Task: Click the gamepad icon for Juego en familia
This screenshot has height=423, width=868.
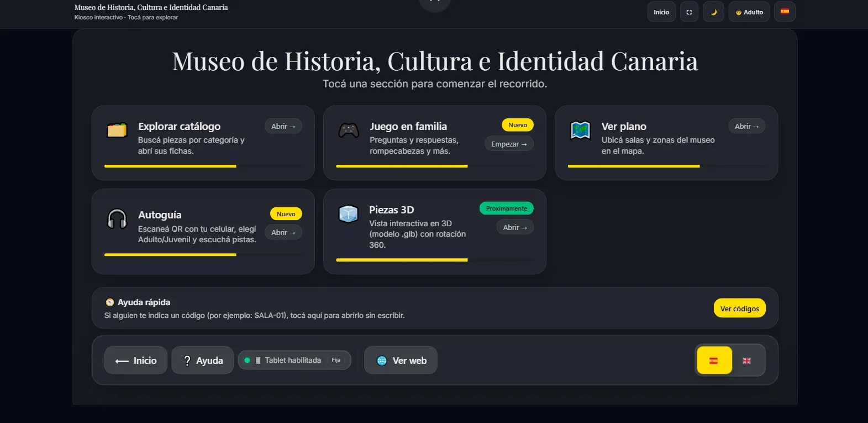Action: [349, 130]
